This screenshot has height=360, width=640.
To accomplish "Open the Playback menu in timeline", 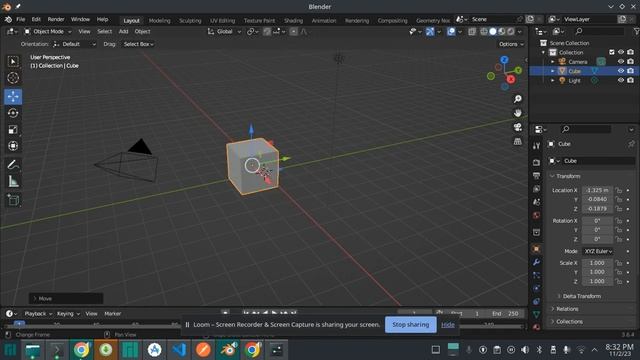I will point(38,313).
